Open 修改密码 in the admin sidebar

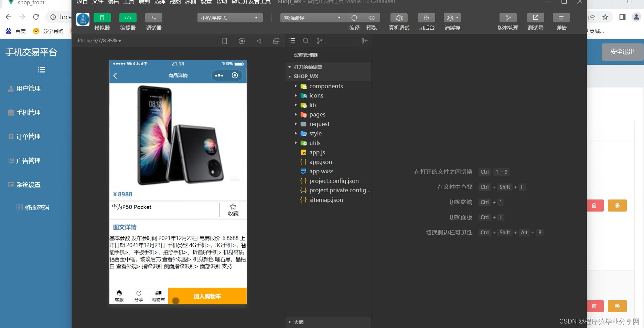33,207
